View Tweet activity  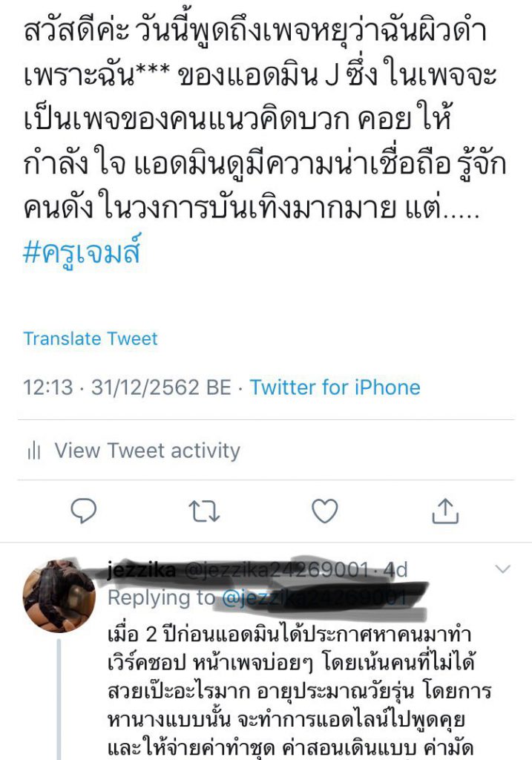pyautogui.click(x=147, y=451)
